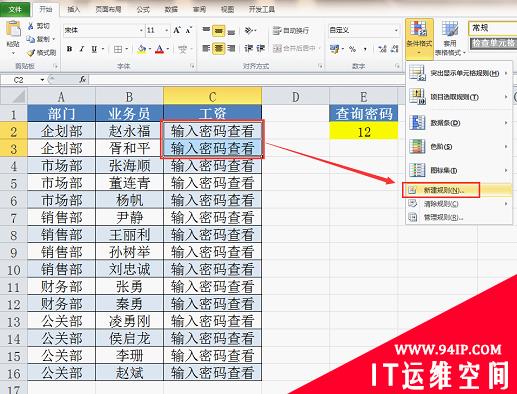This screenshot has width=517, height=394.
Task: Select yellow password cell containing 12
Action: 364,131
